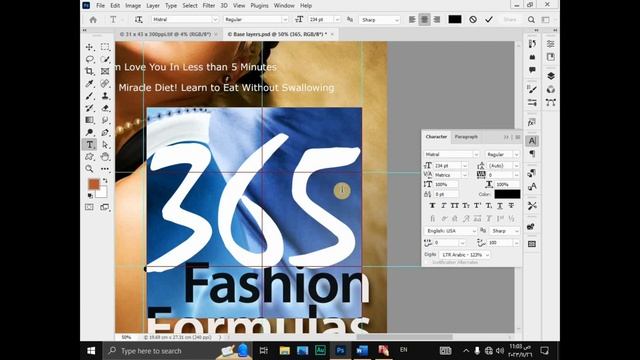Open the font family dropdown in options bar

215,20
